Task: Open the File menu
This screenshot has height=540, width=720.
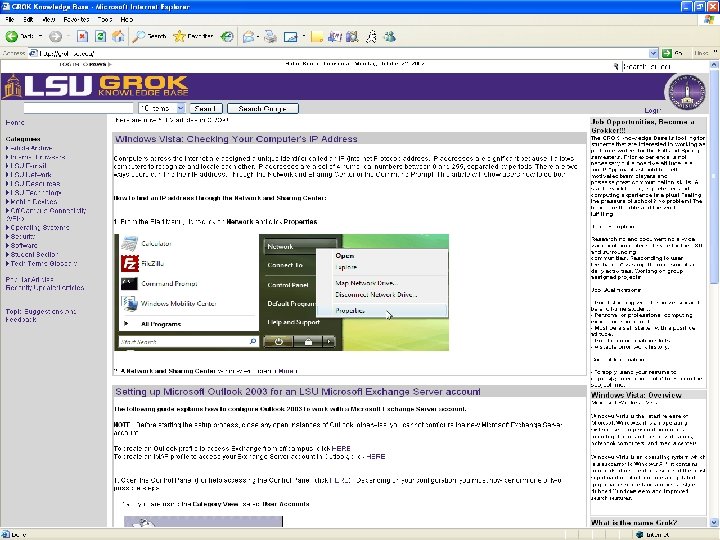Action: point(10,19)
